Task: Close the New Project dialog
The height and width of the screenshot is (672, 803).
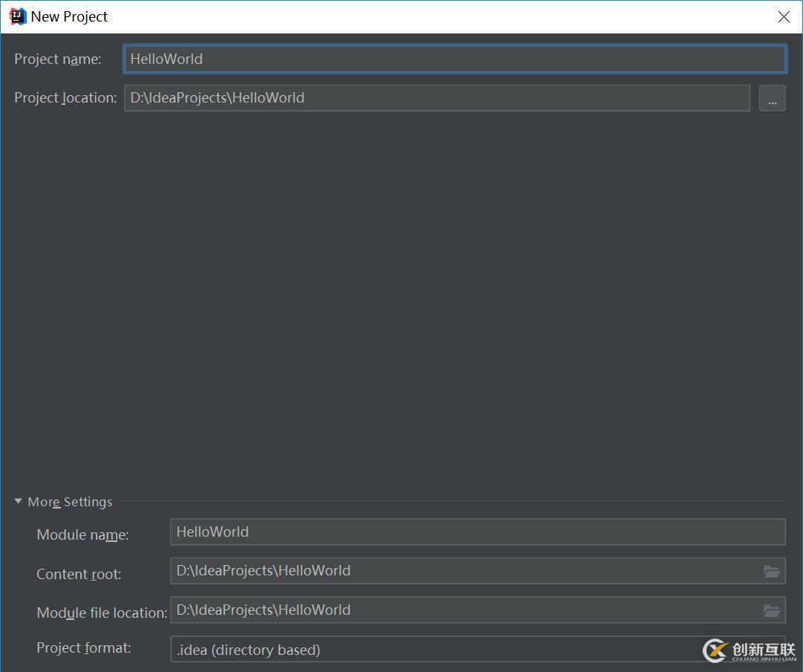Action: (x=784, y=17)
